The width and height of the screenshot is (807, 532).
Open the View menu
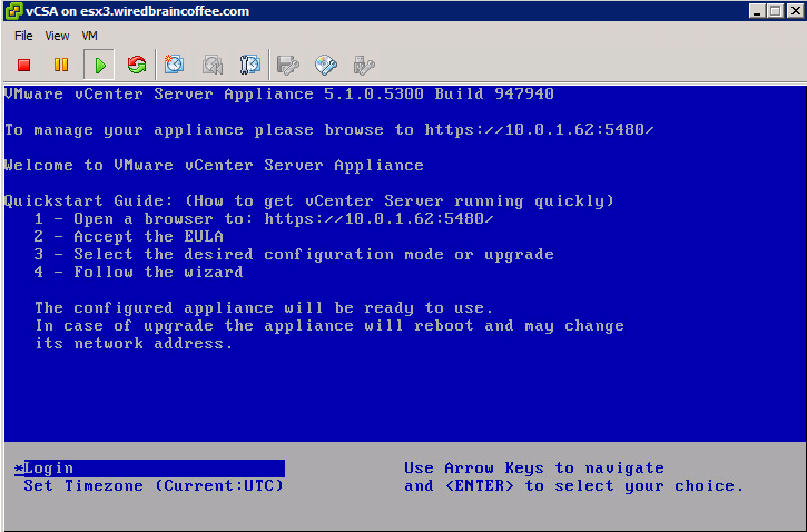pyautogui.click(x=57, y=36)
